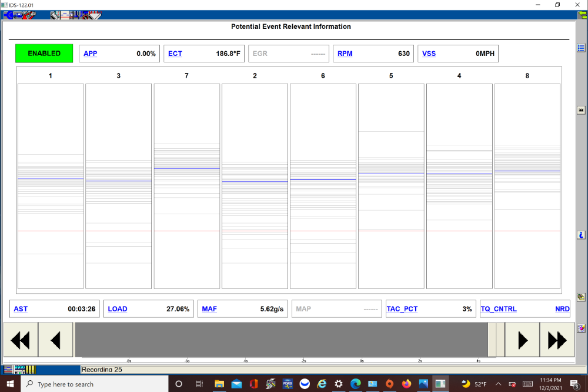Select cylinder 7 power balance graph
This screenshot has height=392, width=588.
tap(186, 186)
